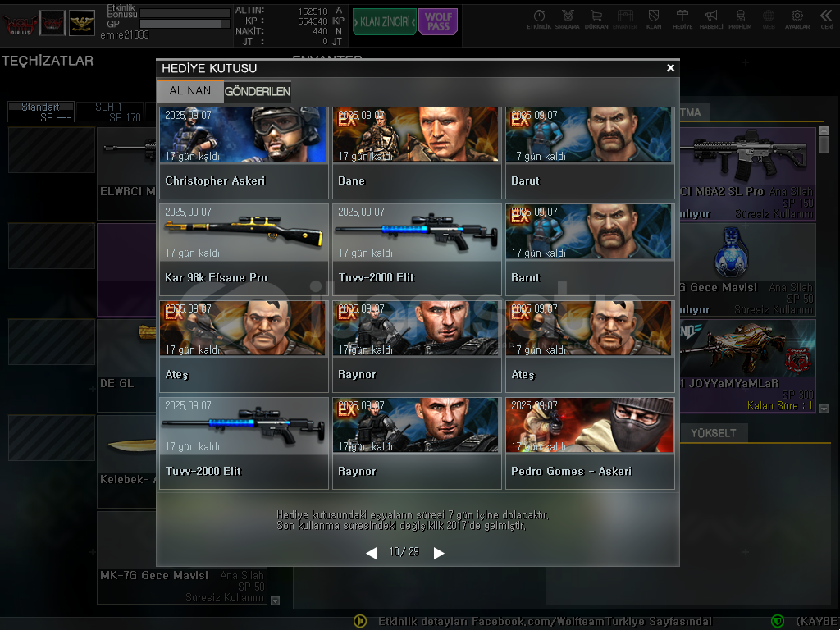Image resolution: width=840 pixels, height=630 pixels.
Task: Click the inventory list scrollbar thumb
Action: tap(824, 144)
